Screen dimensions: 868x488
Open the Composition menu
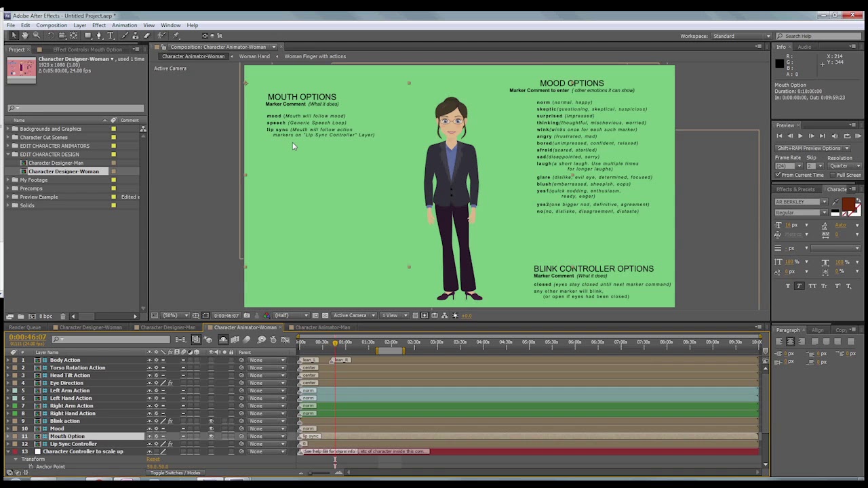tap(52, 25)
